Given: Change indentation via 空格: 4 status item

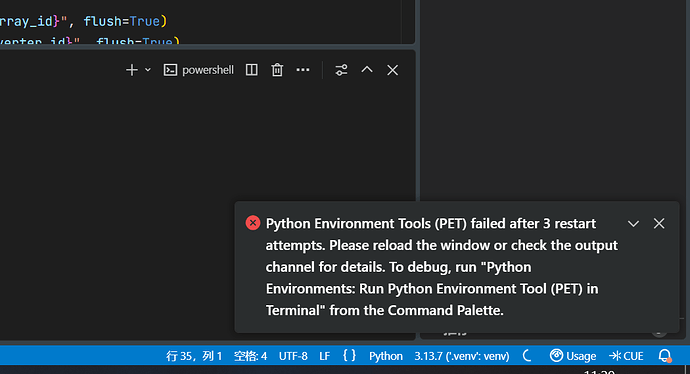Looking at the screenshot, I should click(250, 356).
